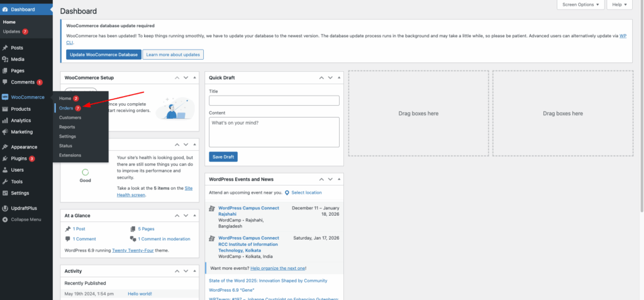This screenshot has width=644, height=300.
Task: Collapse the At a Glance panel
Action: pos(195,216)
